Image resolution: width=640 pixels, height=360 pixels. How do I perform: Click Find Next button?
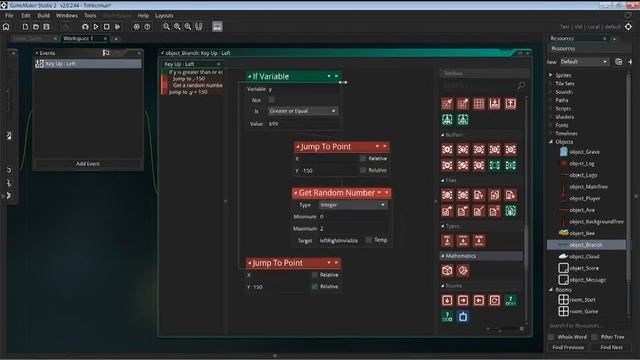(611, 347)
